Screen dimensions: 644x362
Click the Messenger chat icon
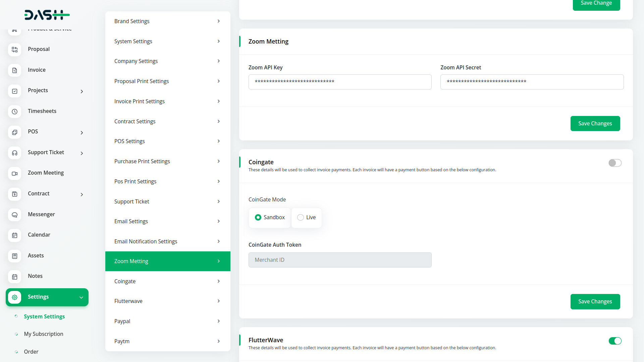(14, 215)
